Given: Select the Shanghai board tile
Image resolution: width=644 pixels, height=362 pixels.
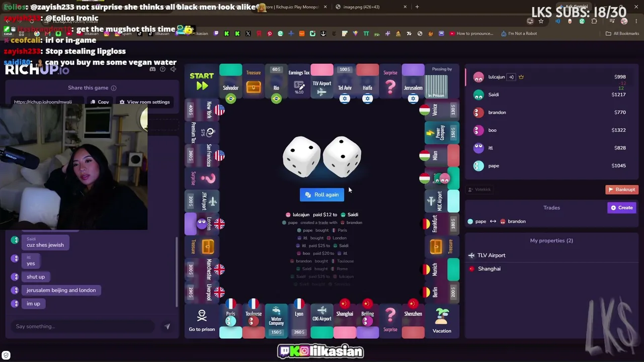Looking at the screenshot, I should click(x=345, y=319).
